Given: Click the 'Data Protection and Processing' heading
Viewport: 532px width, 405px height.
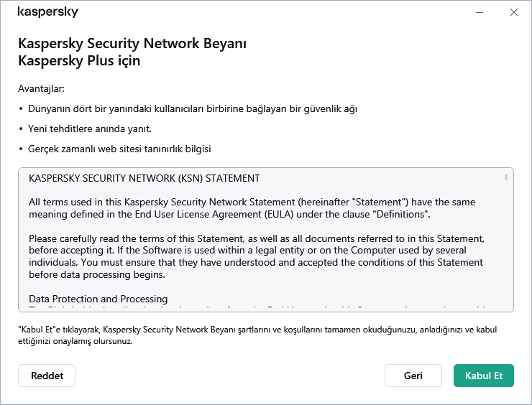Looking at the screenshot, I should [98, 299].
